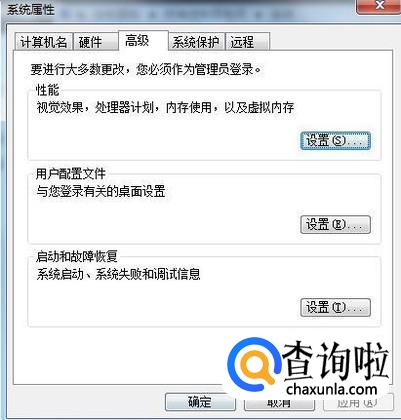The width and height of the screenshot is (401, 420).
Task: Open the 硬件 tab
Action: pyautogui.click(x=95, y=42)
